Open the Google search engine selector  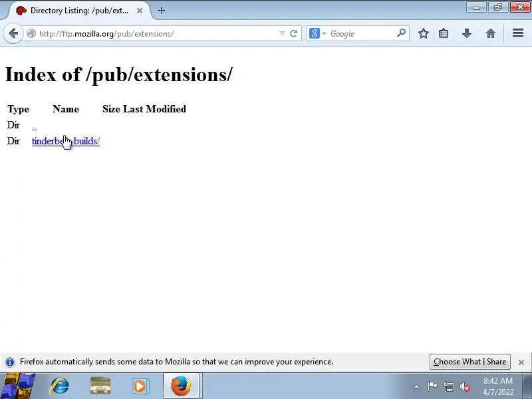point(317,34)
